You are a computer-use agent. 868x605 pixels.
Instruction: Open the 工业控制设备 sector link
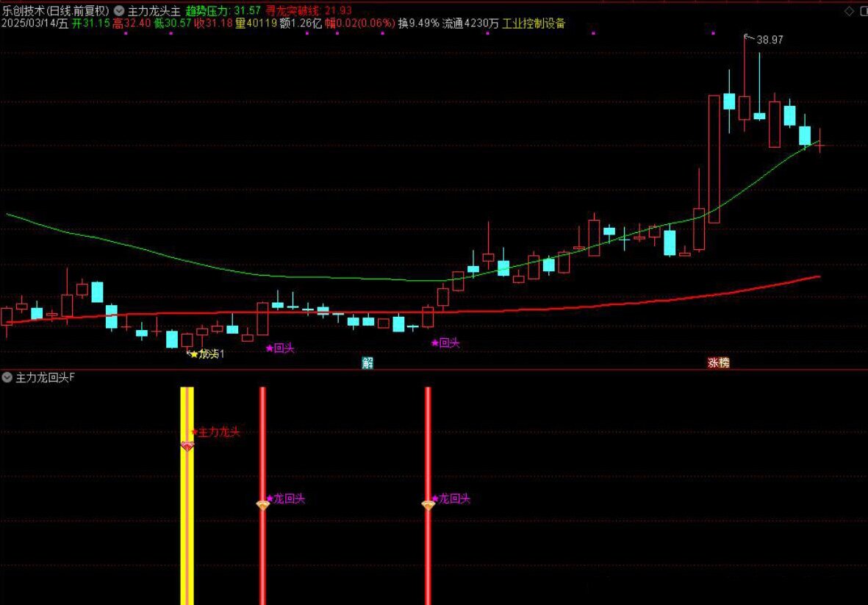534,24
